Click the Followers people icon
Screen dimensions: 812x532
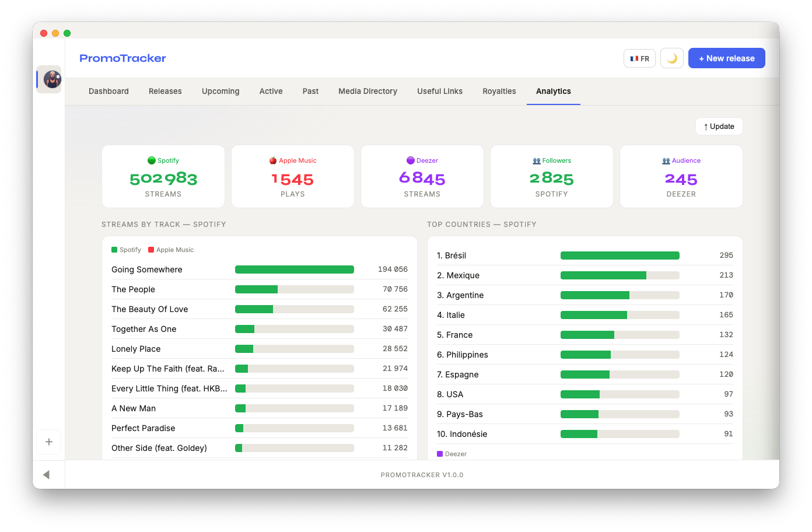[537, 160]
